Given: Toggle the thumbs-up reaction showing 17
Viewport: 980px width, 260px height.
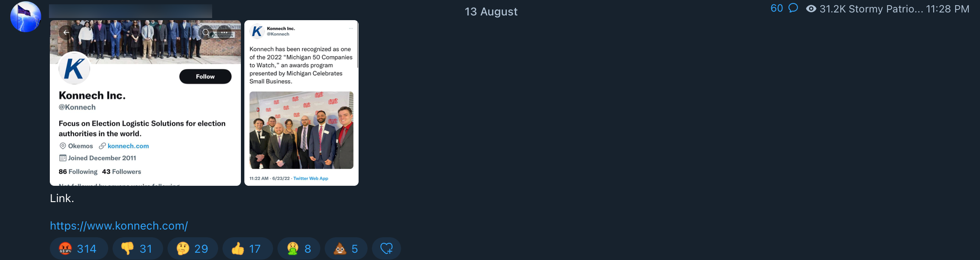Looking at the screenshot, I should (x=247, y=248).
